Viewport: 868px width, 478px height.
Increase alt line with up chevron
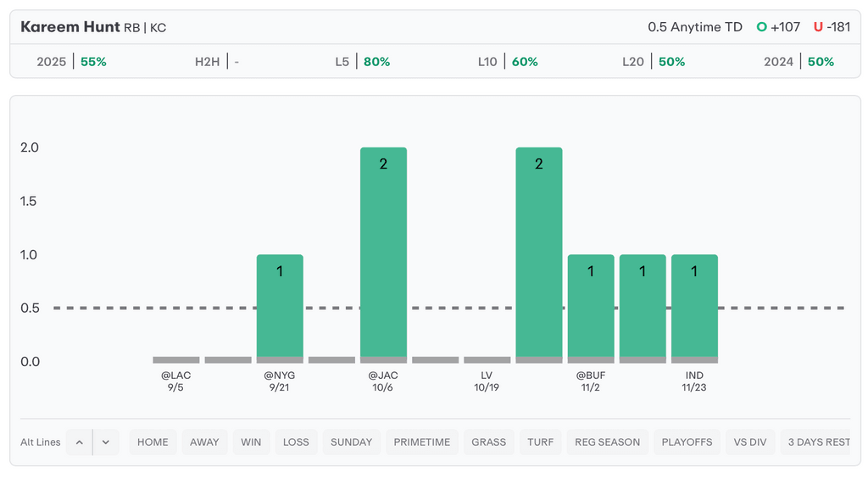click(79, 442)
